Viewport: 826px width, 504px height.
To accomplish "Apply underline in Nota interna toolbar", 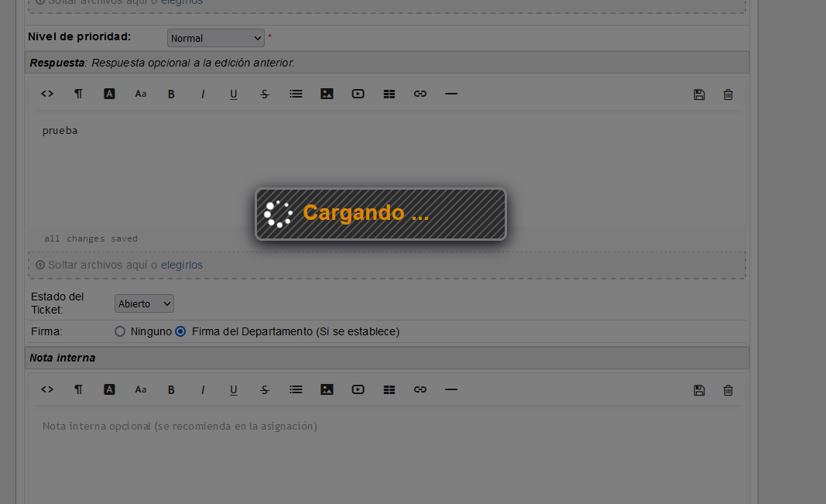I will click(x=233, y=389).
